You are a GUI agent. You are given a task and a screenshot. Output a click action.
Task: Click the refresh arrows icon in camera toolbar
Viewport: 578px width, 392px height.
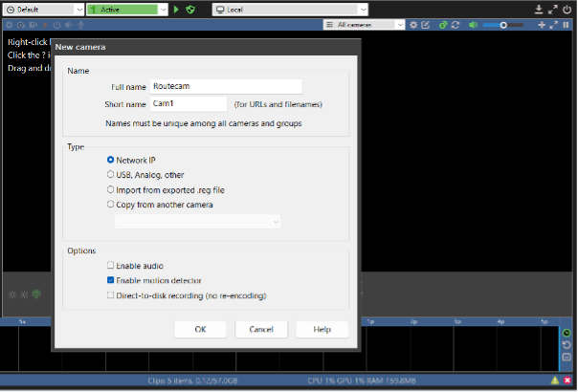(456, 25)
